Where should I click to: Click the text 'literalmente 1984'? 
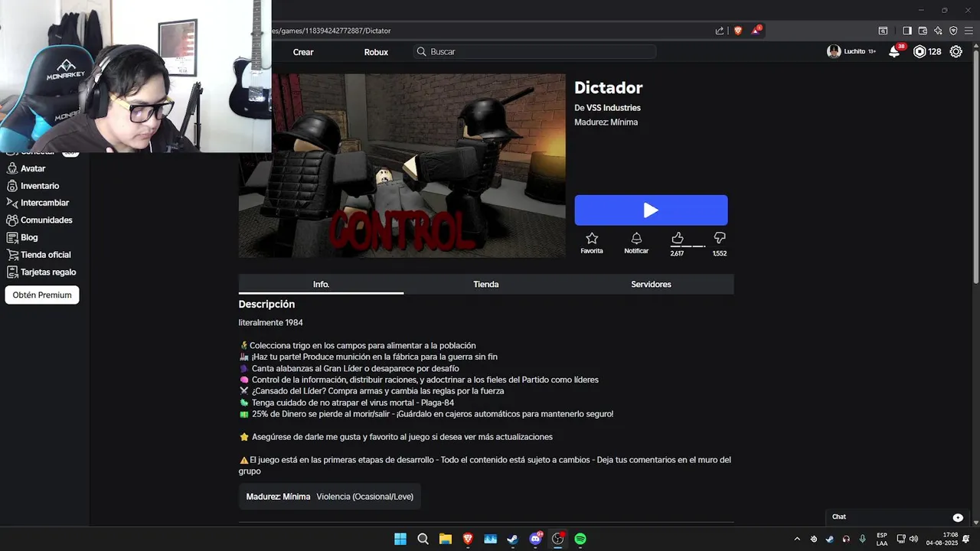point(270,323)
